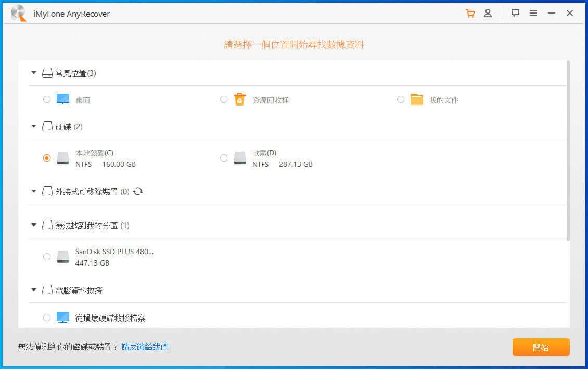
Task: Choose the SanDisk SSD PLUS radio button
Action: click(x=47, y=257)
